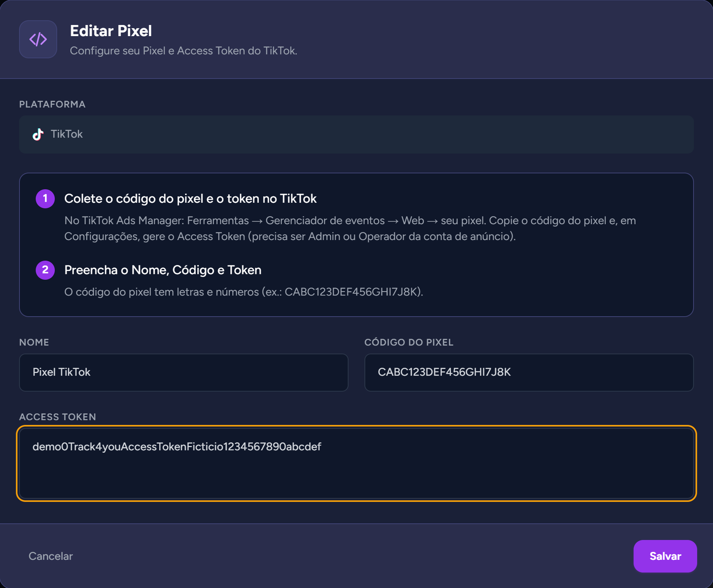Image resolution: width=713 pixels, height=588 pixels.
Task: Click subtitle 'Configure seu Pixel e Access Token'
Action: tap(184, 51)
